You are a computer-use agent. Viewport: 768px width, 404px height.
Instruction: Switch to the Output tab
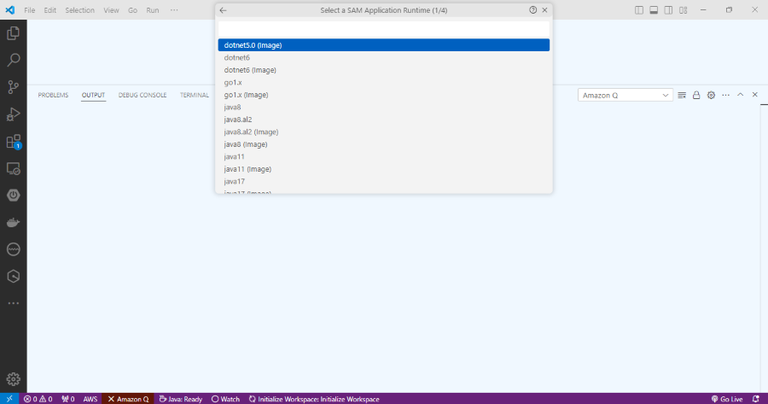[x=93, y=95]
